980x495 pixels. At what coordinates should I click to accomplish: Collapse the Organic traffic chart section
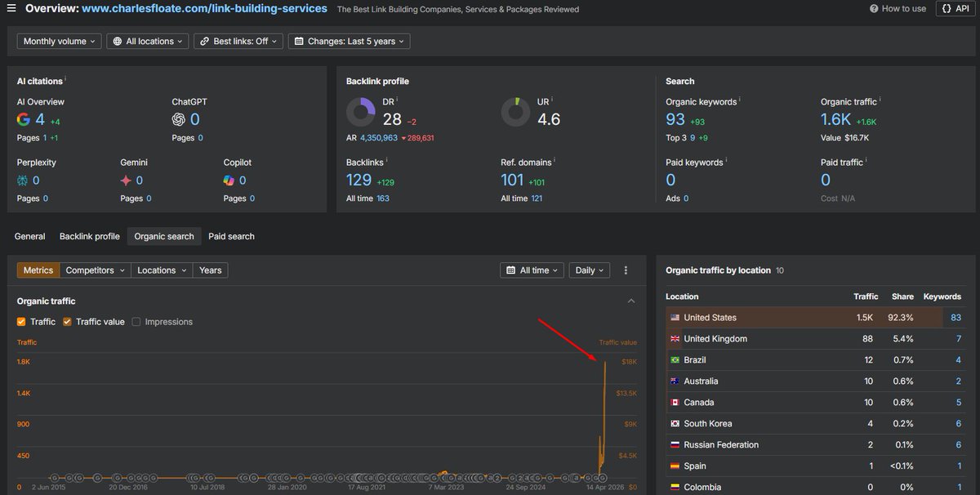[x=630, y=301]
